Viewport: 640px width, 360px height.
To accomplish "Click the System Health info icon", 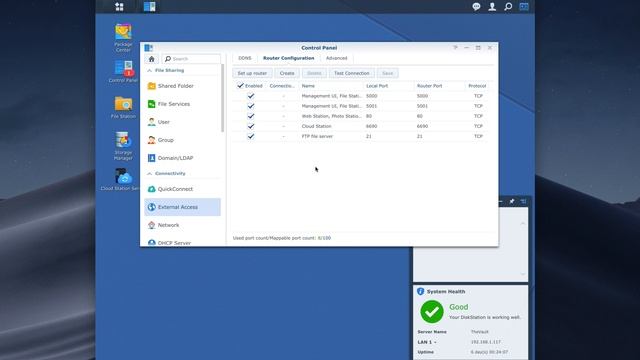I will coord(420,291).
